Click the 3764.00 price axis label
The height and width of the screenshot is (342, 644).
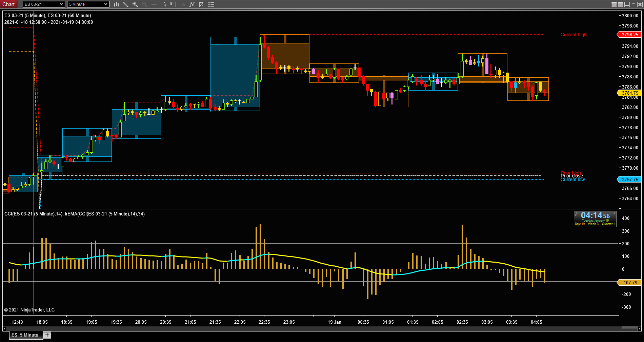point(630,199)
